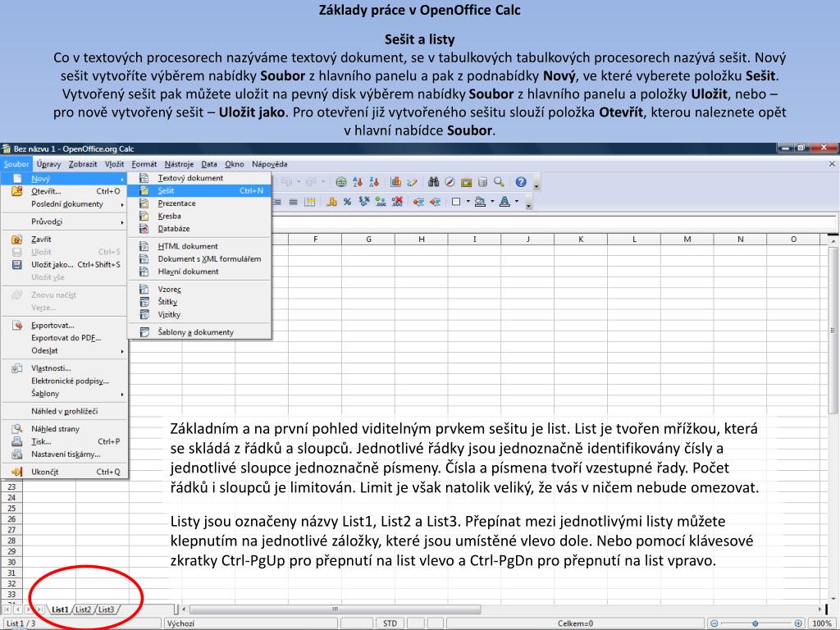Click the Zoom magnifier icon

499,182
